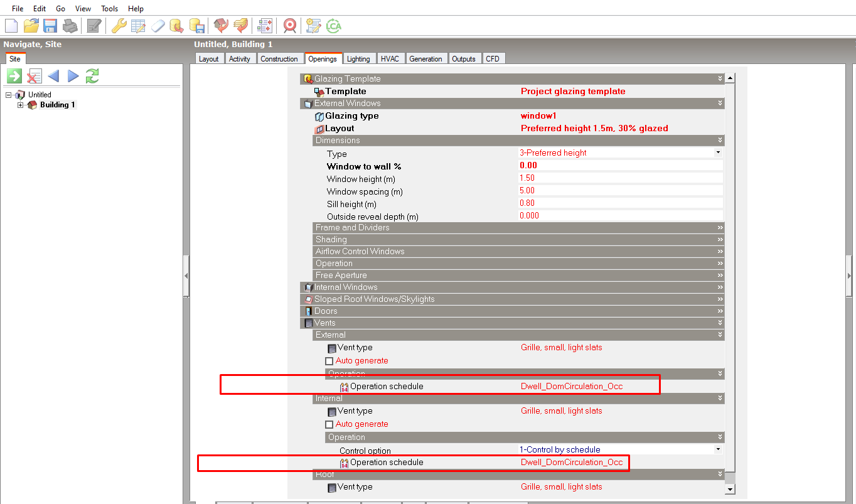Expand the Doors section header
The width and height of the screenshot is (856, 504).
point(512,311)
